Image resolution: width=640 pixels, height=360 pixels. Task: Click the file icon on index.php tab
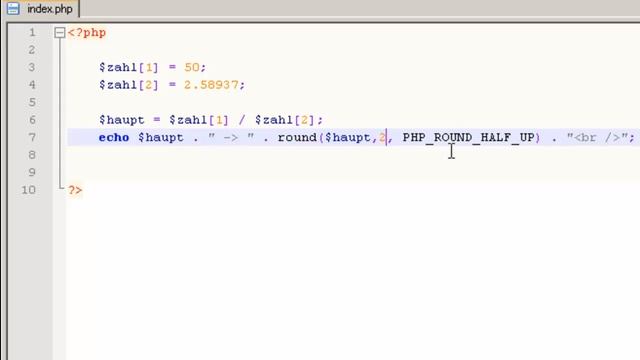[x=13, y=9]
